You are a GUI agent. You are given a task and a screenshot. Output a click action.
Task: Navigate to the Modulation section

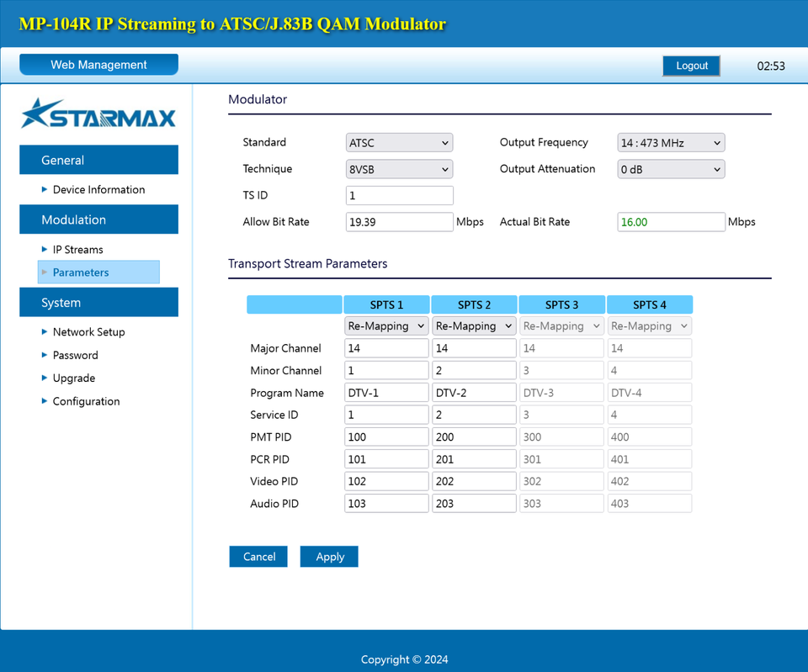click(98, 220)
